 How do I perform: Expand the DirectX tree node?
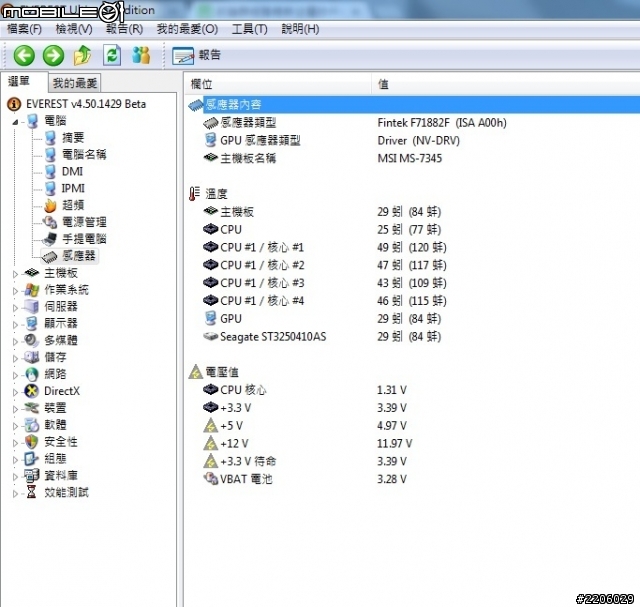tap(15, 392)
